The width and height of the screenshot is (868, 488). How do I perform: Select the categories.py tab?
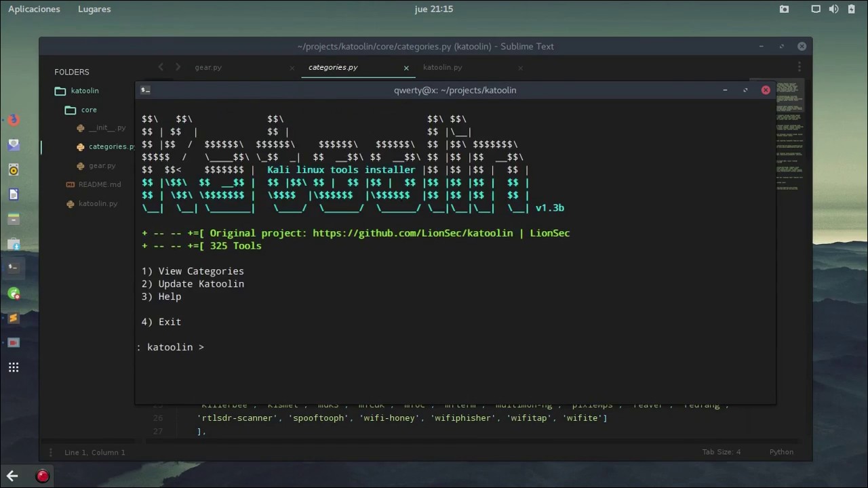pos(333,67)
